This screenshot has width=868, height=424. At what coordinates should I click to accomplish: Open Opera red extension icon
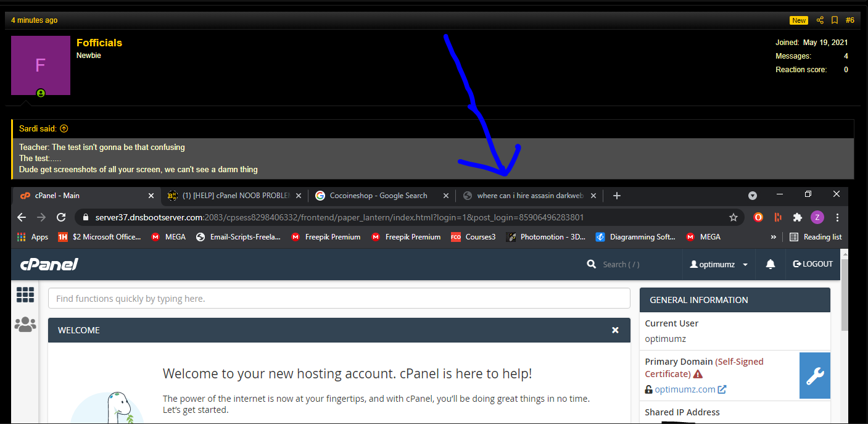(x=758, y=217)
